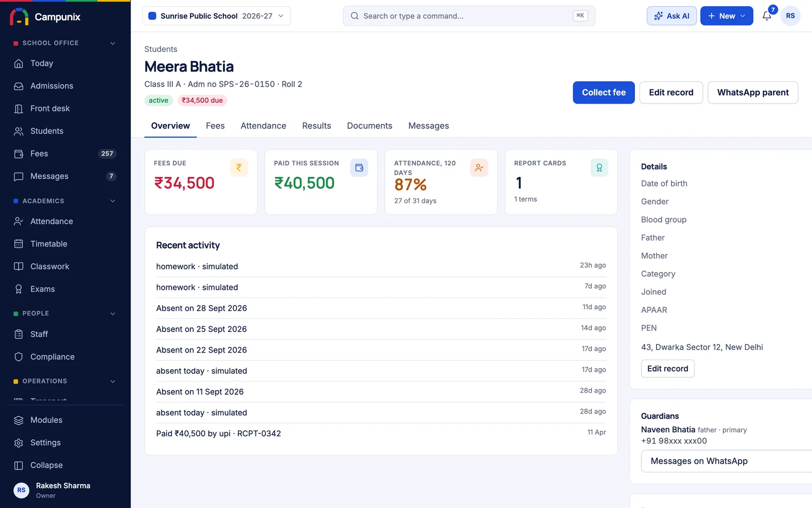Click the Paid ₹40,500 by upi activity row
812x508 pixels.
click(381, 433)
